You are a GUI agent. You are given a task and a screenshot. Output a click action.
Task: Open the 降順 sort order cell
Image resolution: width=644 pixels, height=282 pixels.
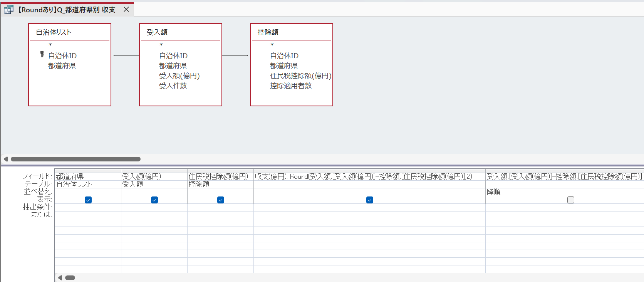click(565, 192)
